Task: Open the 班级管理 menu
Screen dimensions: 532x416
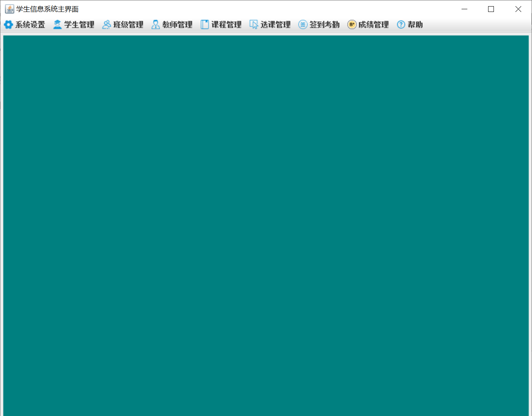Action: coord(123,25)
